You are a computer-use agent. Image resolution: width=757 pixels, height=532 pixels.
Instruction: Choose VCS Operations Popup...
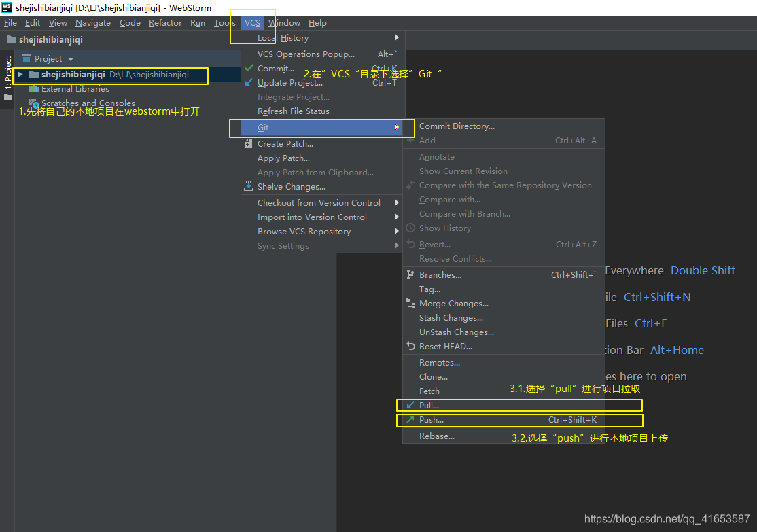tap(323, 54)
